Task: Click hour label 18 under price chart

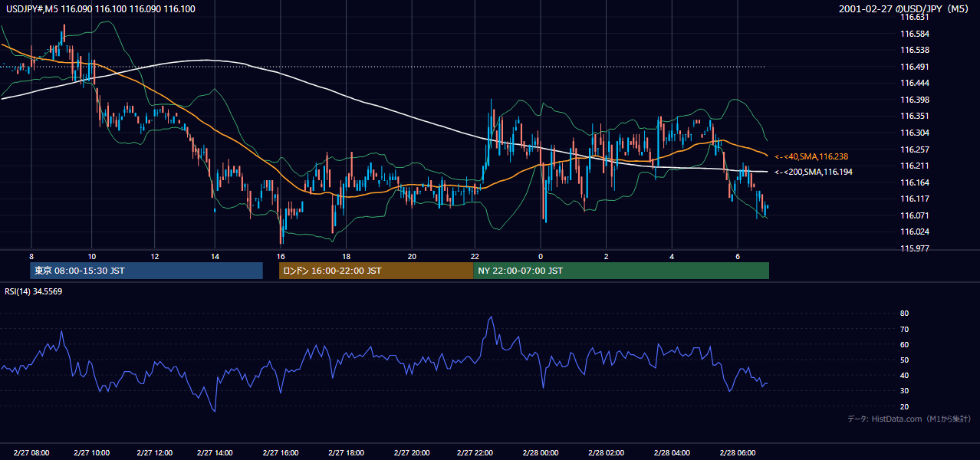Action: click(347, 256)
